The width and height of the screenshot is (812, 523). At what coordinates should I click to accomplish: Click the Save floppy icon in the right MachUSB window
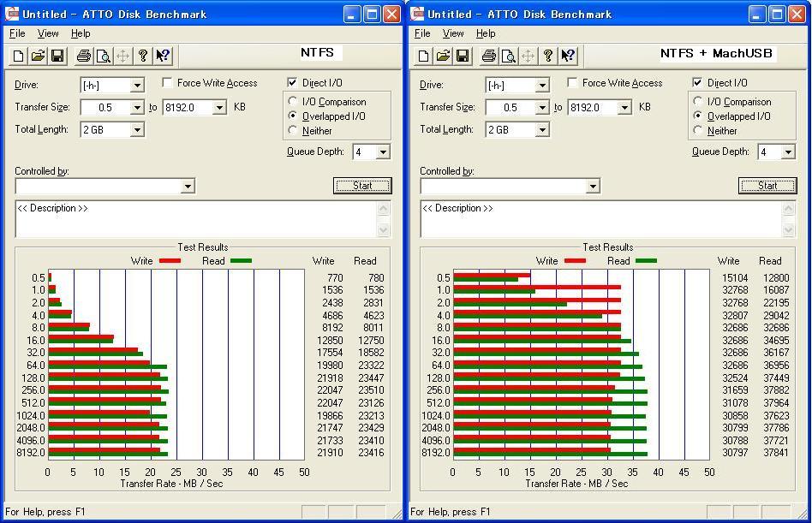coord(462,56)
